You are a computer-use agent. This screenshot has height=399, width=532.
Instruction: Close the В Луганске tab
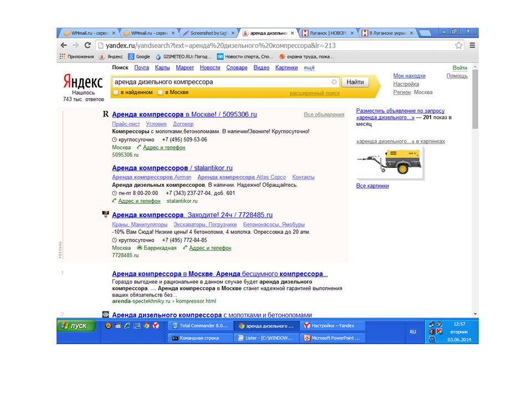click(412, 33)
